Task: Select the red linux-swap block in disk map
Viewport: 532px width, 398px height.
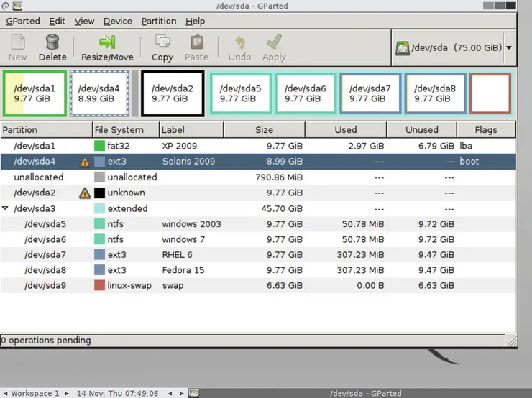Action: pos(490,93)
